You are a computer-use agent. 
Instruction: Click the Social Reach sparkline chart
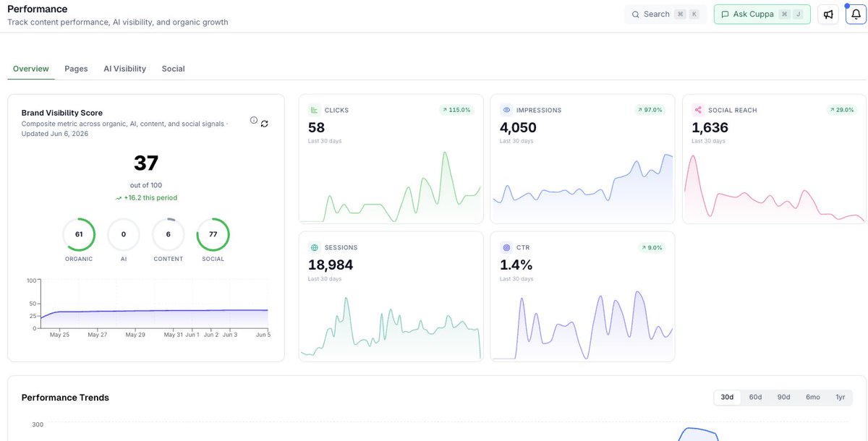[774, 187]
